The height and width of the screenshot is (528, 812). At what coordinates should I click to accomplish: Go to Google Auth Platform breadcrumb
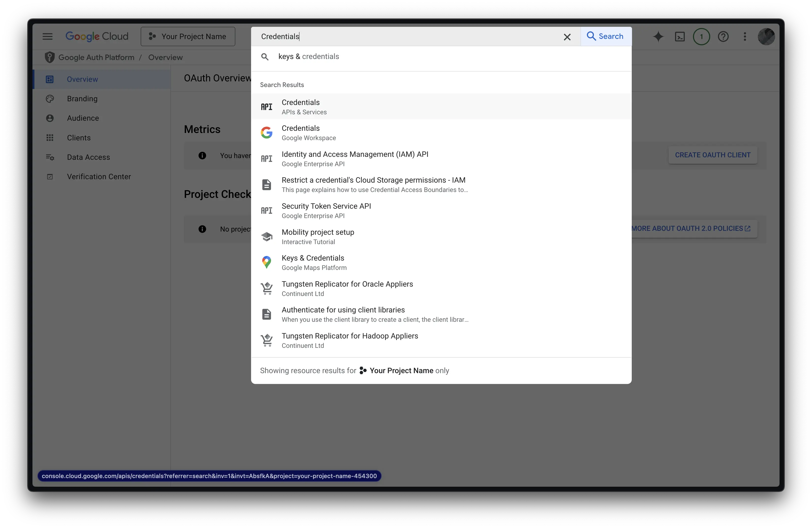[x=96, y=57]
